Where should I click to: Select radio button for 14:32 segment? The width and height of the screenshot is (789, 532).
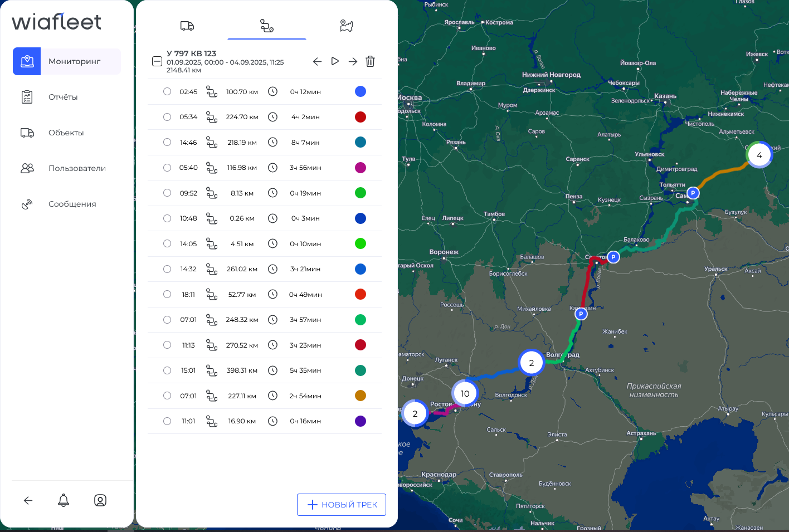[x=167, y=269]
